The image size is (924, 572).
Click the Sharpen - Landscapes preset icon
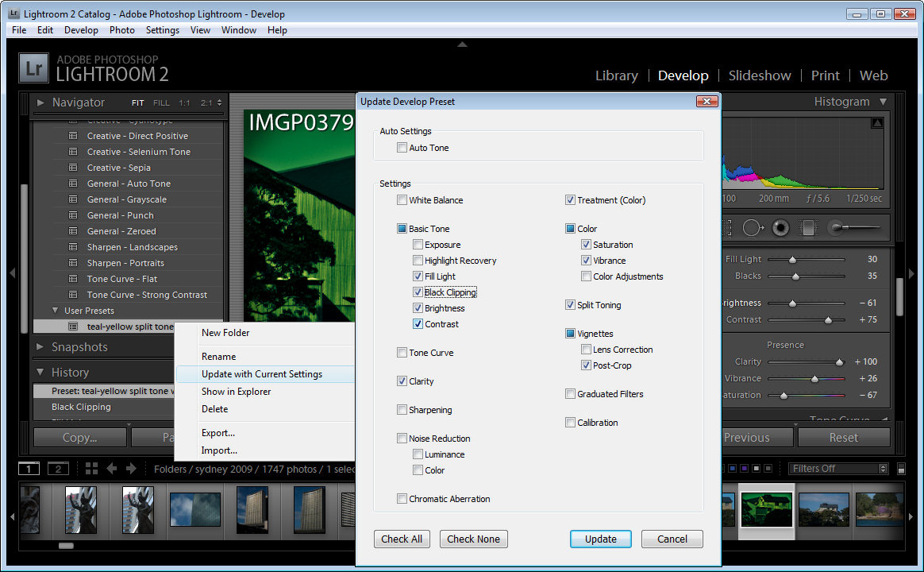[x=73, y=247]
